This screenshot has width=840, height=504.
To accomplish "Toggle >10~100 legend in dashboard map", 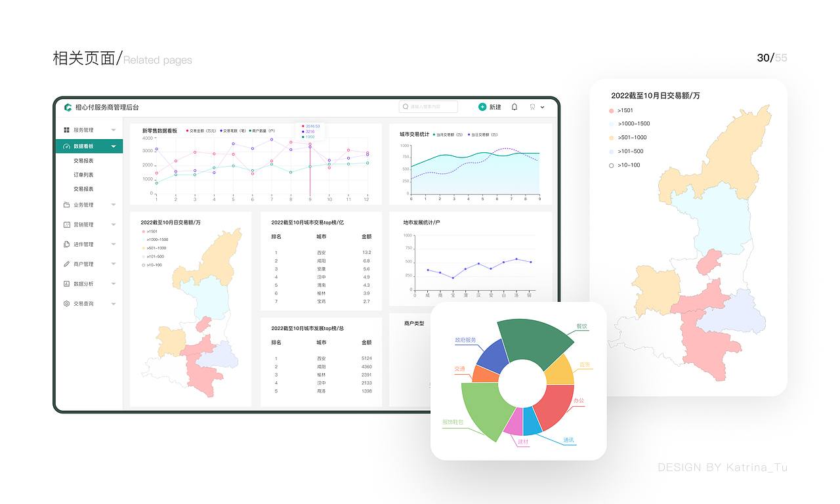I will [x=152, y=265].
